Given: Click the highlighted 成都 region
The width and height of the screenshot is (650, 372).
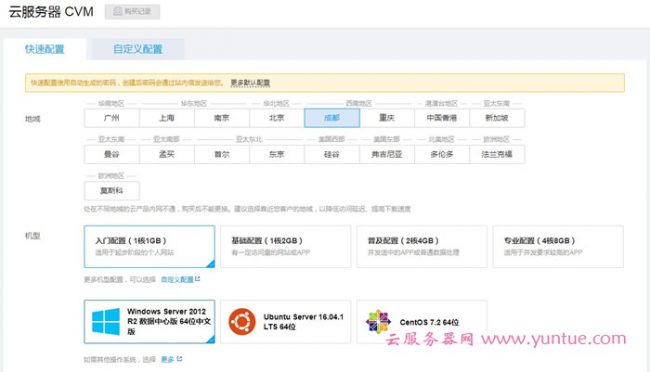Looking at the screenshot, I should coord(332,118).
